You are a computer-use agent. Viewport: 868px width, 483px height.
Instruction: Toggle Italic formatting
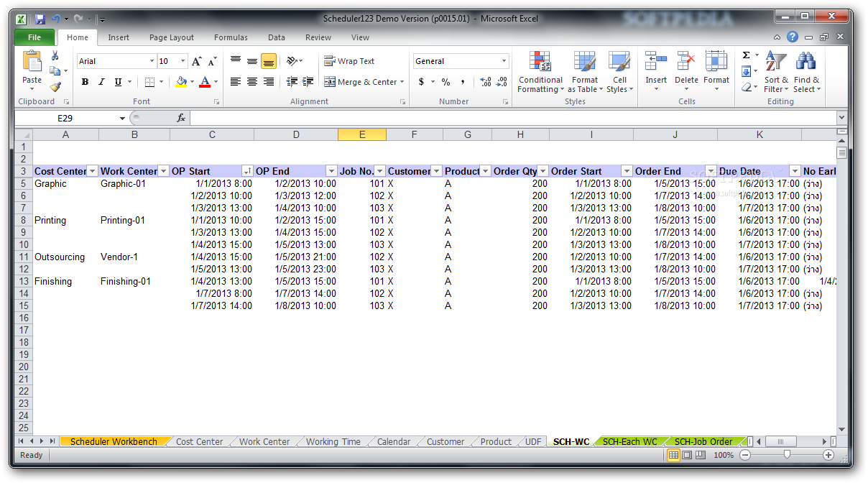pos(101,82)
